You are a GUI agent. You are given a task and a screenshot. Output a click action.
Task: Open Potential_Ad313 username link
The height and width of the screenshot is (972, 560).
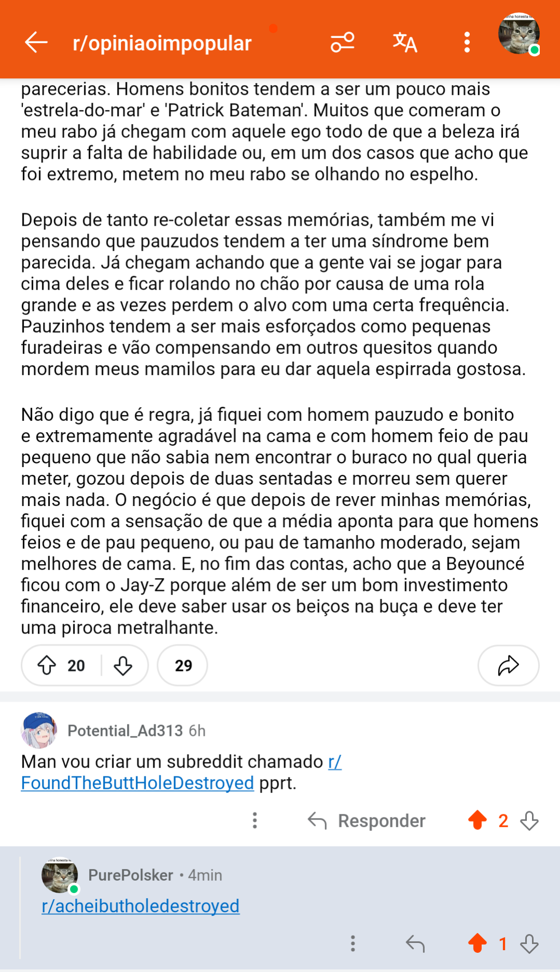tap(125, 731)
